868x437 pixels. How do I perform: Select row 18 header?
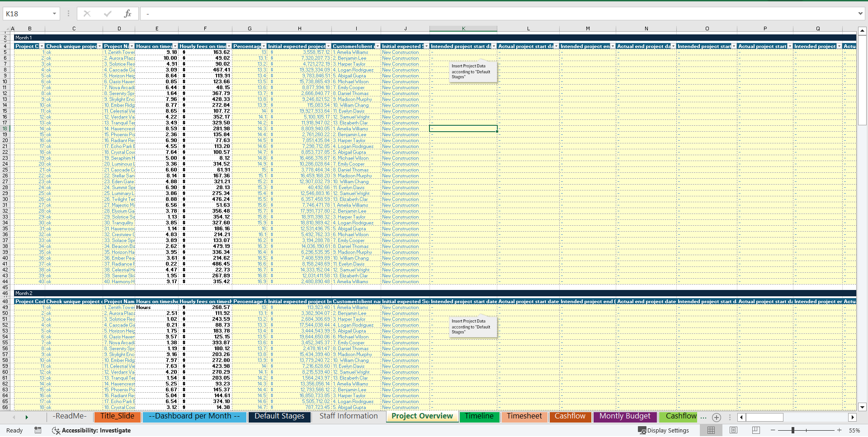5,128
